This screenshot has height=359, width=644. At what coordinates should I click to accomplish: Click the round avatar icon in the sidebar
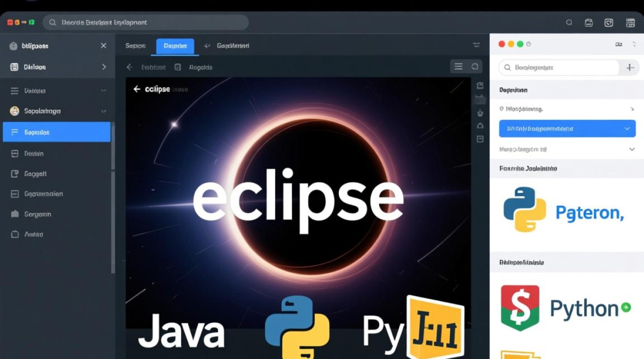click(x=14, y=111)
